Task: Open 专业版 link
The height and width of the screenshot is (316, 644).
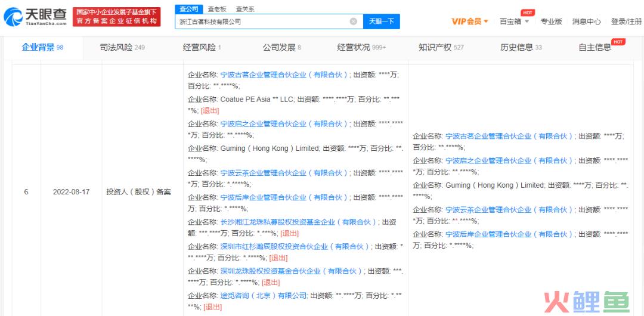Action: coord(551,21)
